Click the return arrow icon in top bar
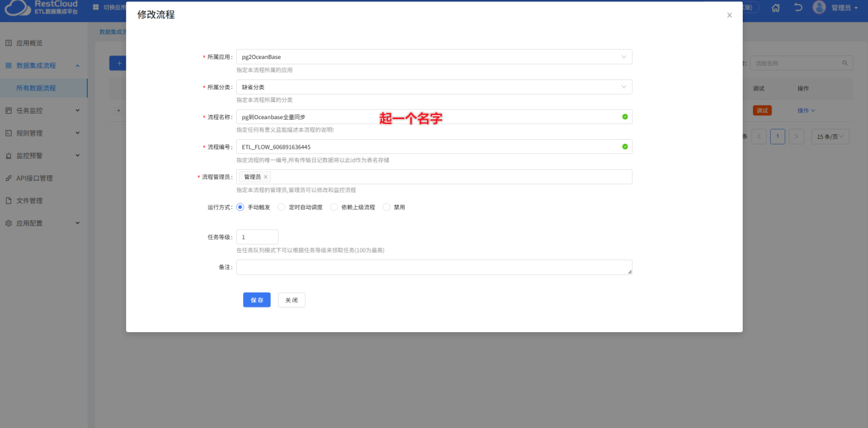868x428 pixels. tap(798, 8)
